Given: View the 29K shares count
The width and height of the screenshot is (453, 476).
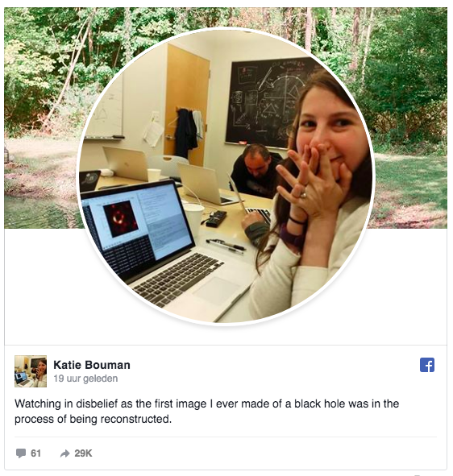Looking at the screenshot, I should [83, 453].
